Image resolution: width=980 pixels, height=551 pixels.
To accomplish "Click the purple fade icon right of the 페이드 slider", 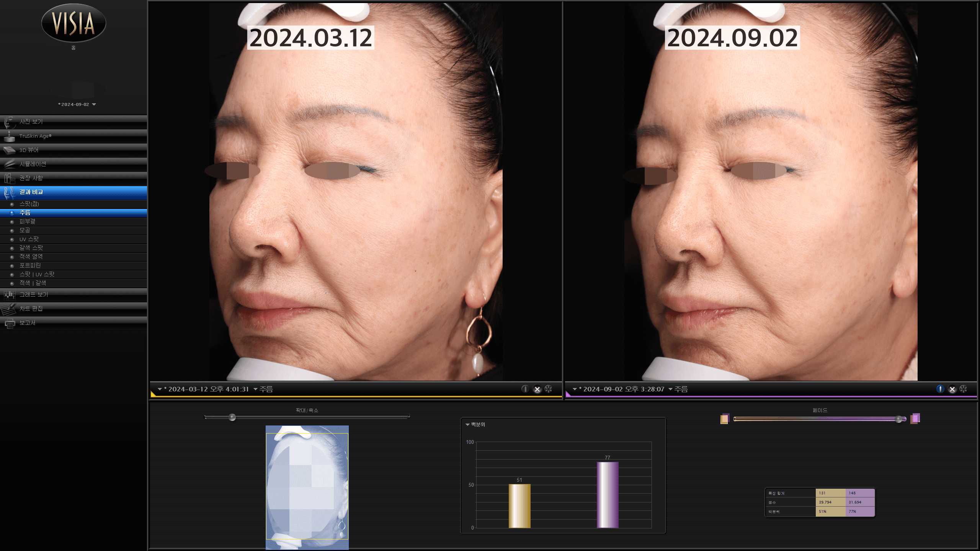I will 915,418.
